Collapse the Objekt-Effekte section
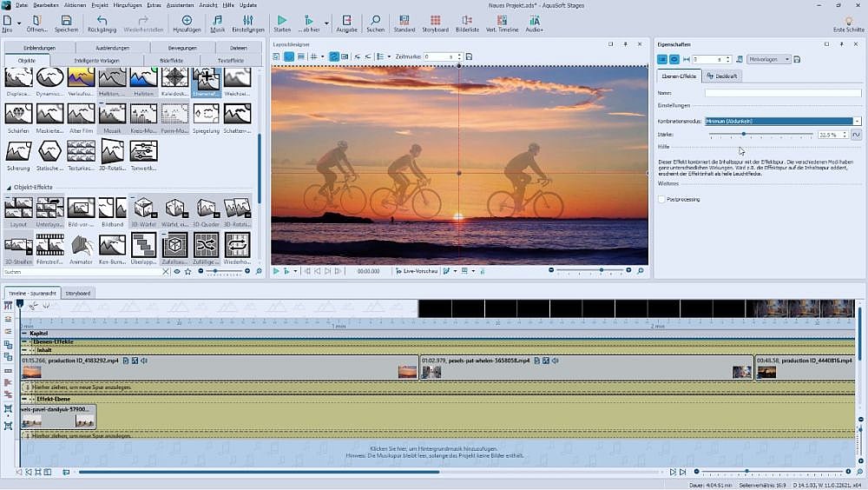868x490 pixels. [x=9, y=188]
